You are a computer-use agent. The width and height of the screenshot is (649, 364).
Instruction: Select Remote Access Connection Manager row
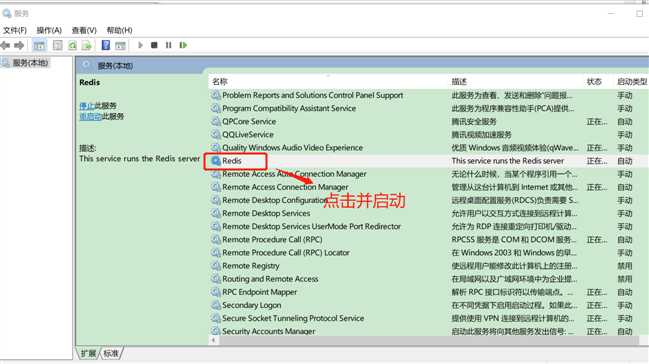tap(285, 187)
